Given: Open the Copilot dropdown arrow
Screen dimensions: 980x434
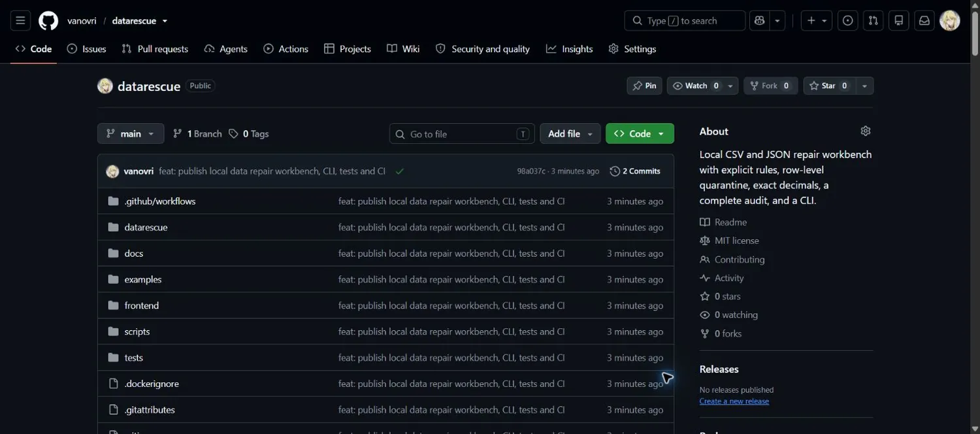Looking at the screenshot, I should 777,21.
